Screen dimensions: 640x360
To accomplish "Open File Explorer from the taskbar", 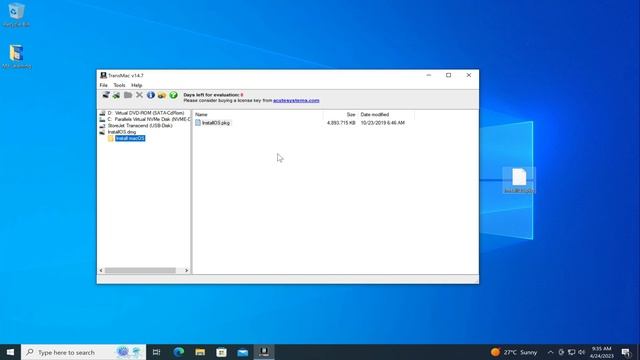I will coord(200,352).
